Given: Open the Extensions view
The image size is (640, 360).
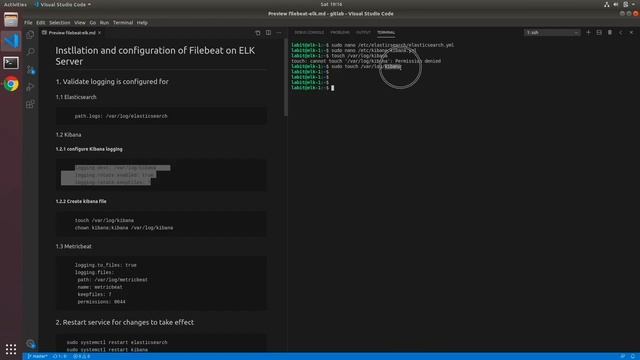Looking at the screenshot, I should click(30, 104).
